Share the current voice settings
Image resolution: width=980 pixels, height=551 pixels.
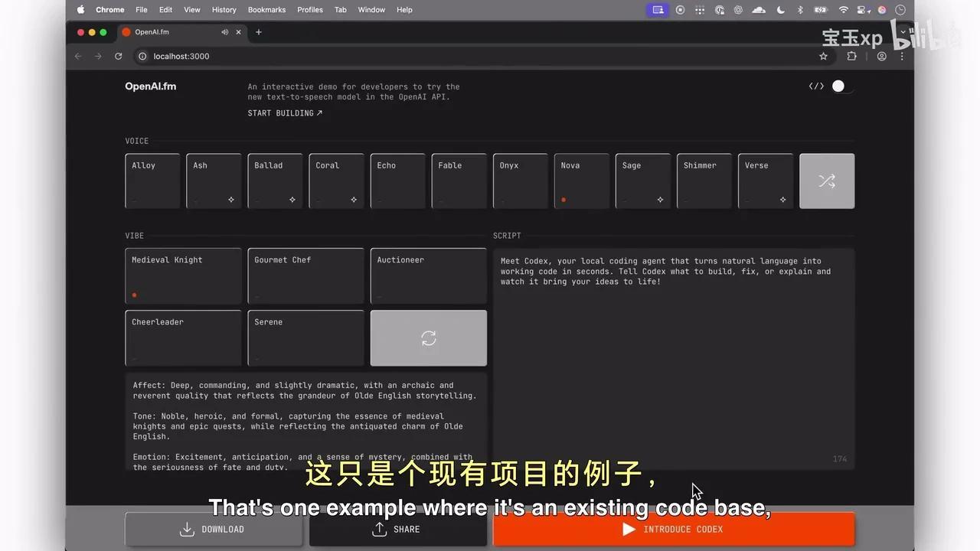pos(397,529)
